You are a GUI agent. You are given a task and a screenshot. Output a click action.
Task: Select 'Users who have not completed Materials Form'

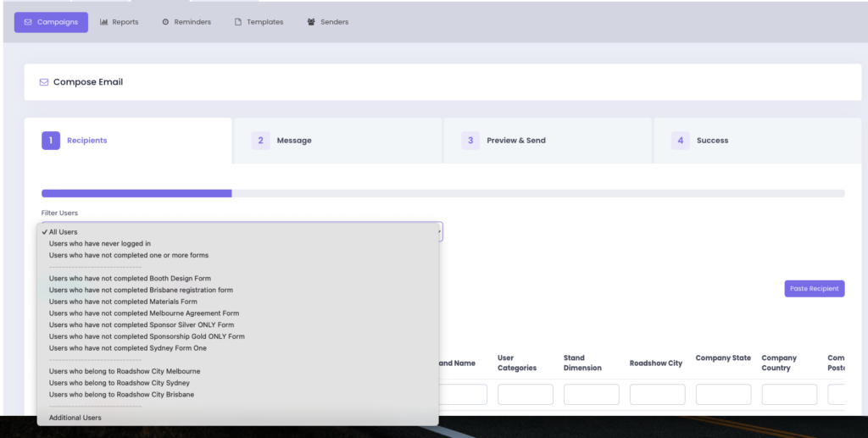point(123,302)
